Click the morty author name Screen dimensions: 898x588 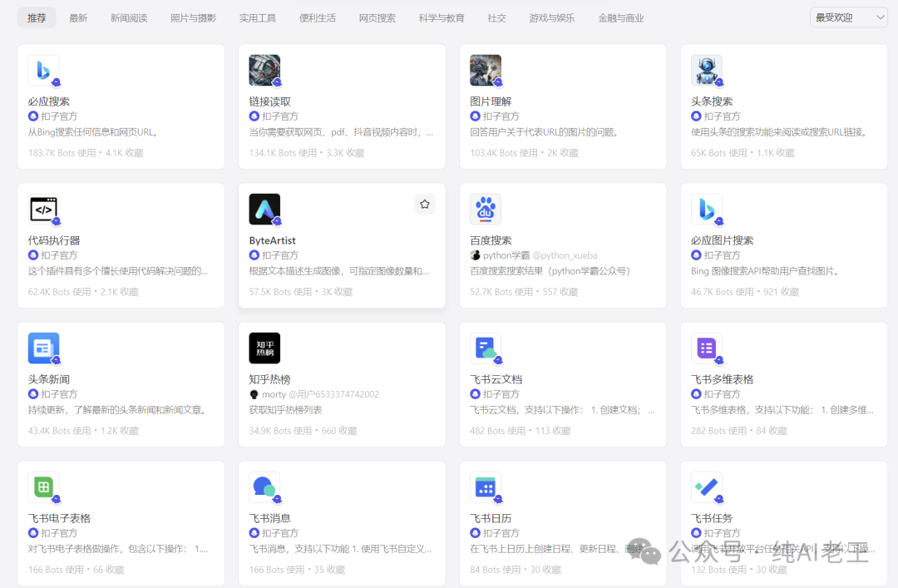pos(274,394)
